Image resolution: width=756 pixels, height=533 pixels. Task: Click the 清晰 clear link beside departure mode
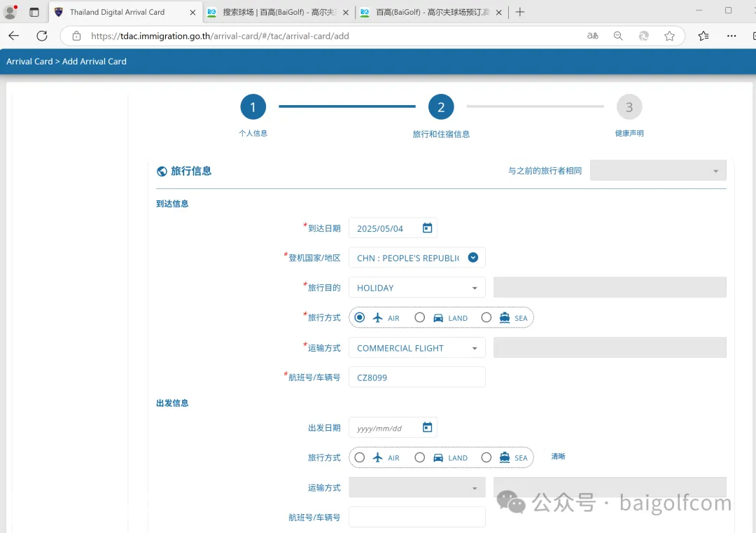coord(558,457)
